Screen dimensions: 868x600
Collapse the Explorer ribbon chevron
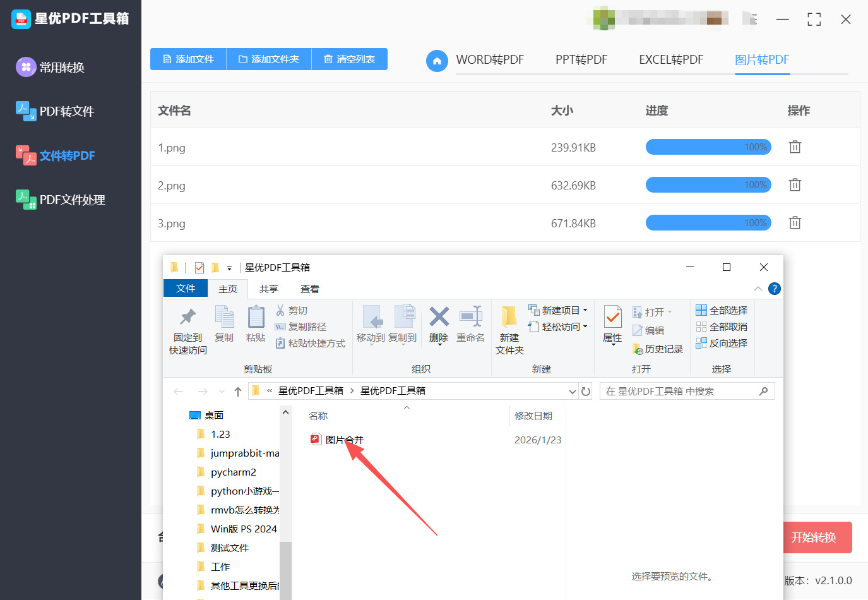pos(758,289)
